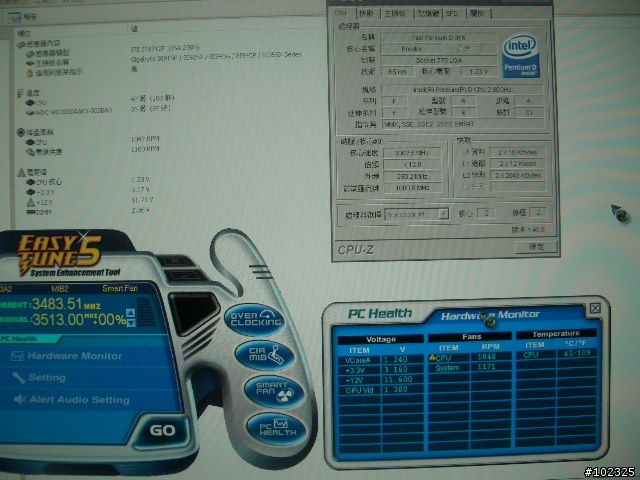Viewport: 640px width, 480px height.
Task: Open the Memory tab before SPD in CPU-Z
Action: click(x=428, y=13)
